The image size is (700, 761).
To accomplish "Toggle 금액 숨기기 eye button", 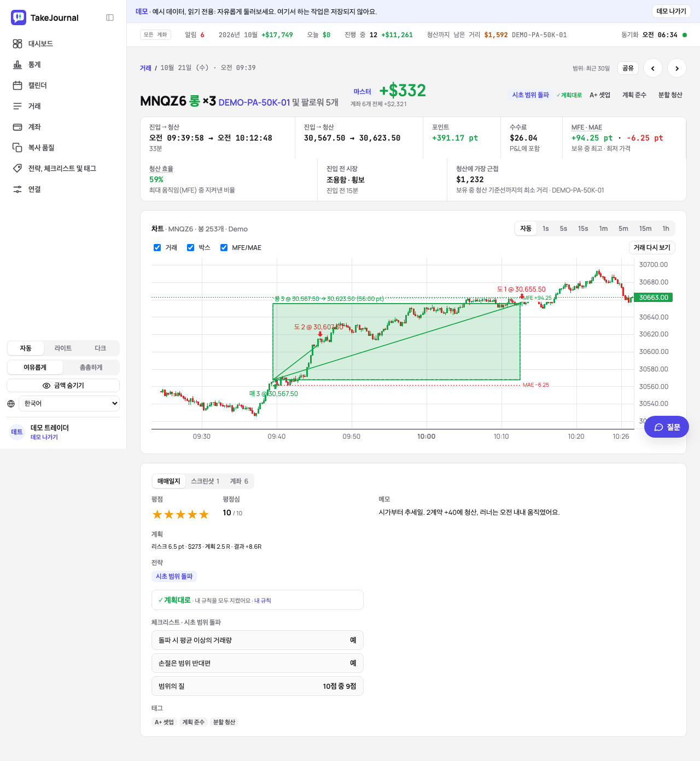I will pos(63,386).
